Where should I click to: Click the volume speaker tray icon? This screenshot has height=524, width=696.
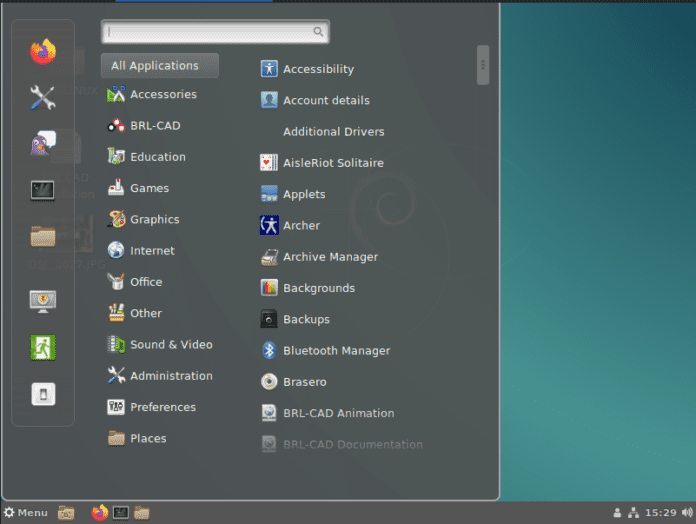687,513
